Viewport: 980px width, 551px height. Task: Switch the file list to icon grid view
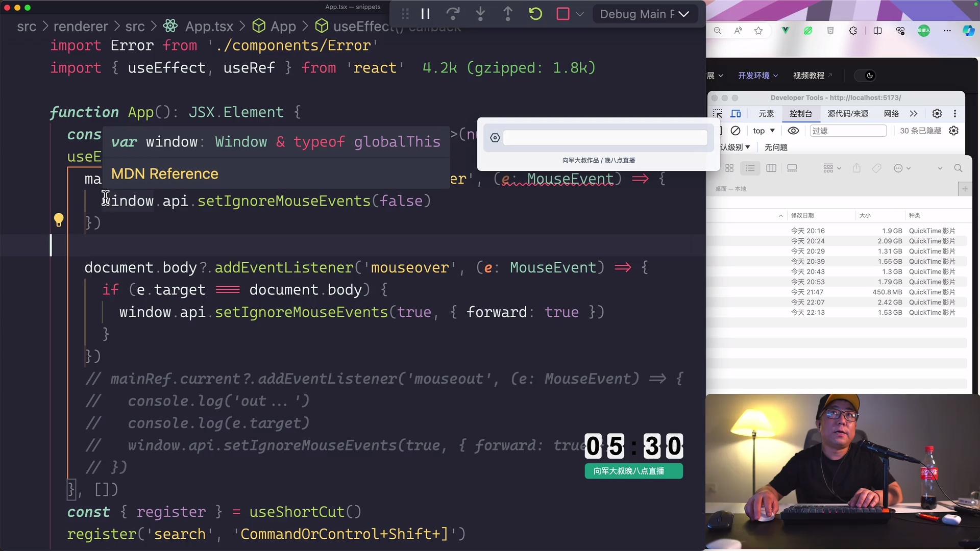pos(730,168)
